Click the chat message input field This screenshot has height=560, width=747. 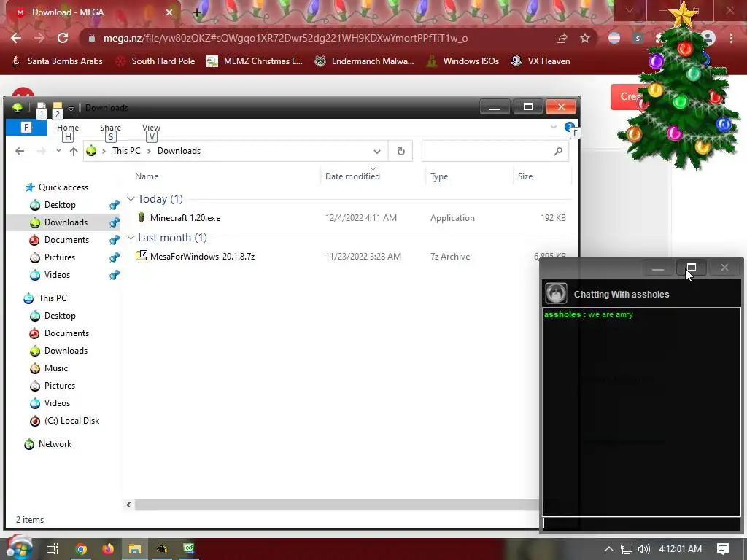click(641, 524)
